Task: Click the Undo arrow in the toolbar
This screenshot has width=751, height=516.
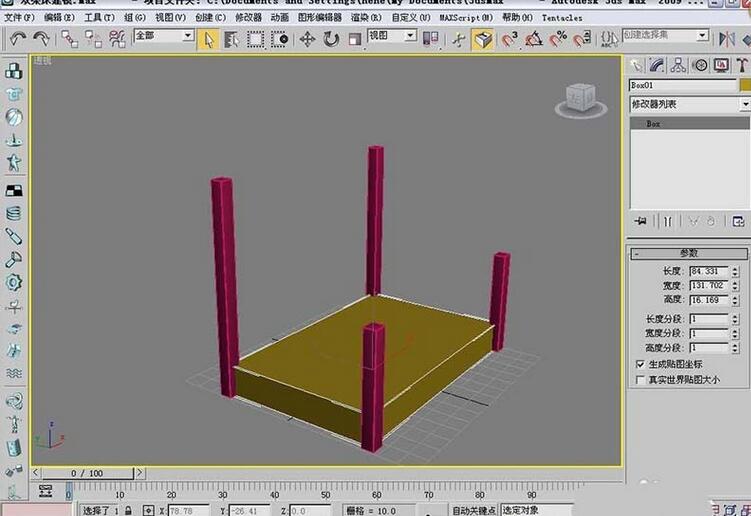Action: [18, 38]
